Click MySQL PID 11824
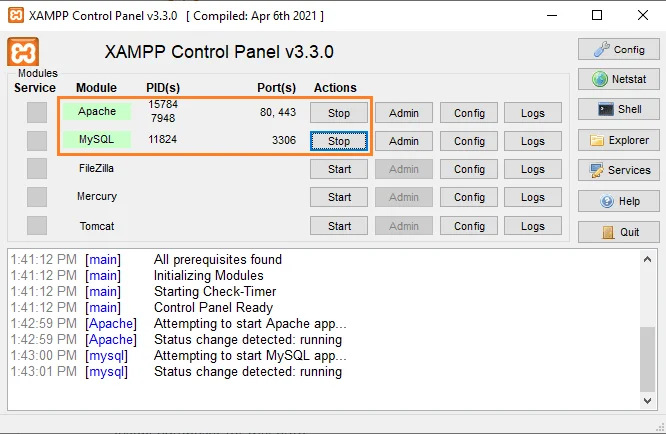The width and height of the screenshot is (666, 434). pyautogui.click(x=163, y=139)
